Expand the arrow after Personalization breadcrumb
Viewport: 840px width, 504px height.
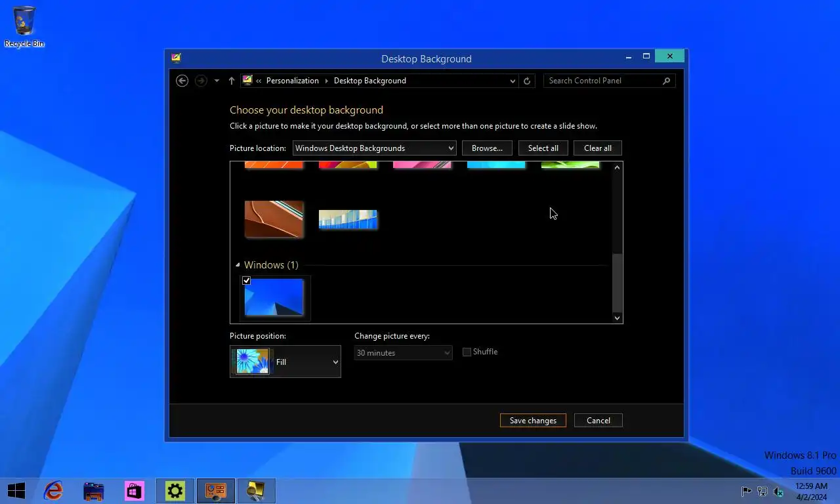point(326,81)
